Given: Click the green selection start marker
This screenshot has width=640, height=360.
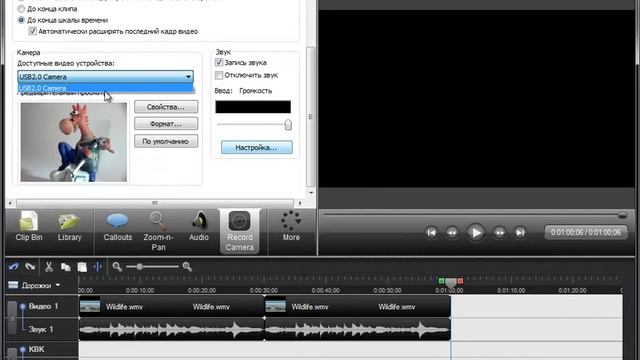Looking at the screenshot, I should pos(441,281).
